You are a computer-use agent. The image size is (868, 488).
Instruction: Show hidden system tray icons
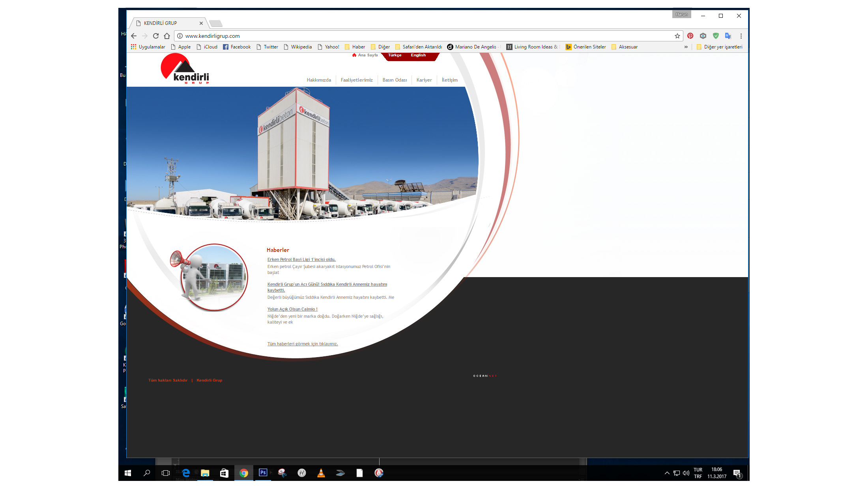[x=667, y=473]
